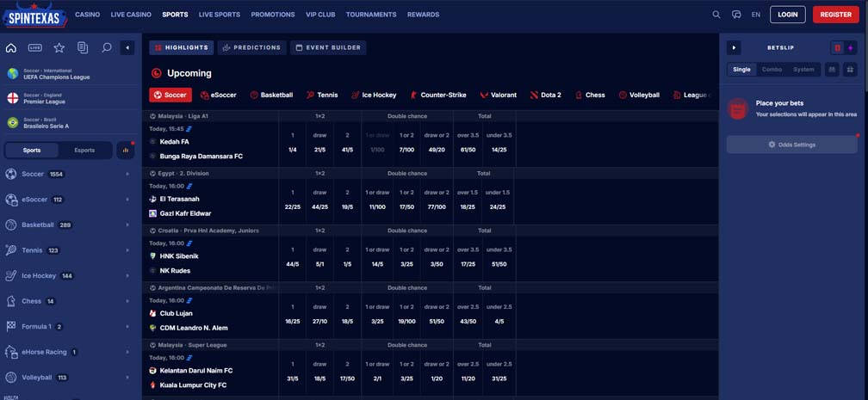
Task: Collapse the betslip panel with arrow
Action: coord(734,48)
